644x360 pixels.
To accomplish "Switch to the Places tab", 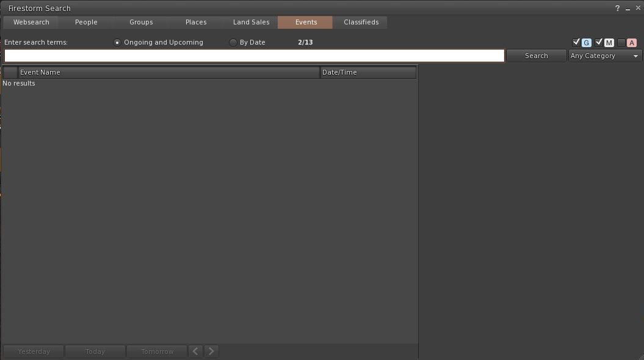I will pos(196,22).
